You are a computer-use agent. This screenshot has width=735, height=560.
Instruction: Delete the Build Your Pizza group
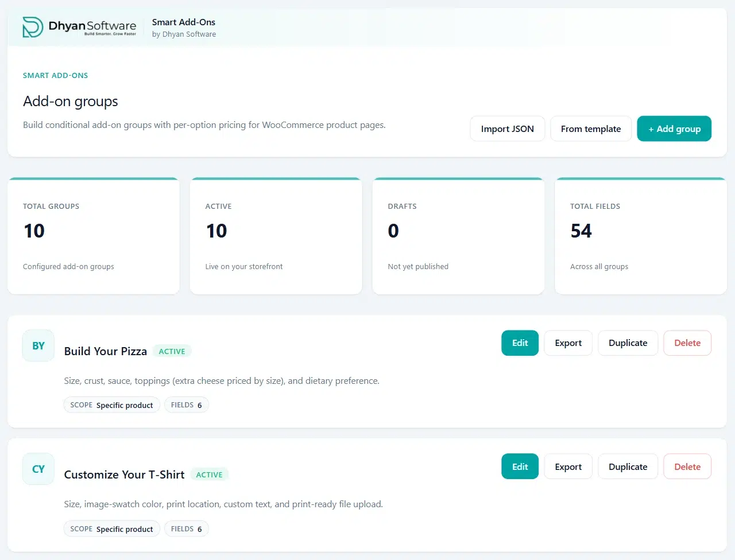click(x=687, y=343)
